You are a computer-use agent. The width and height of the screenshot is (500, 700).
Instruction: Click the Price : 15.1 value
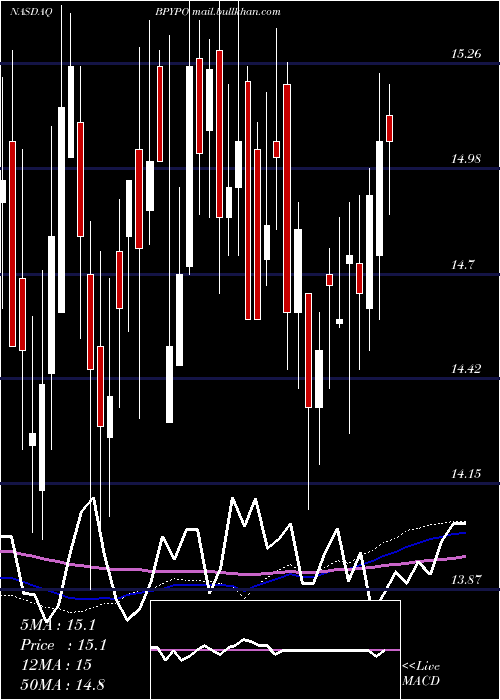point(63,645)
